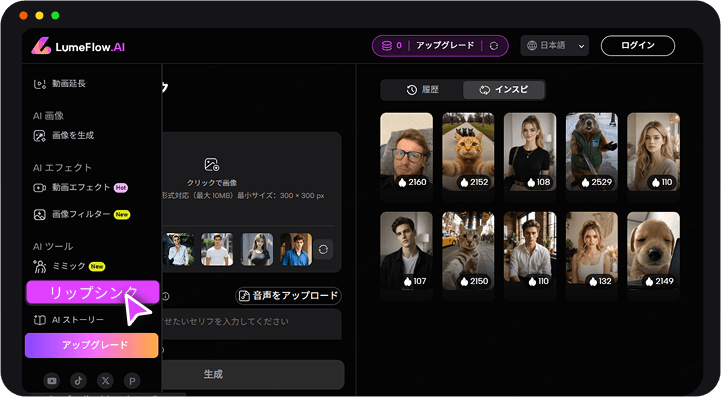The image size is (721, 397).
Task: Click the 生成 button
Action: 253,374
